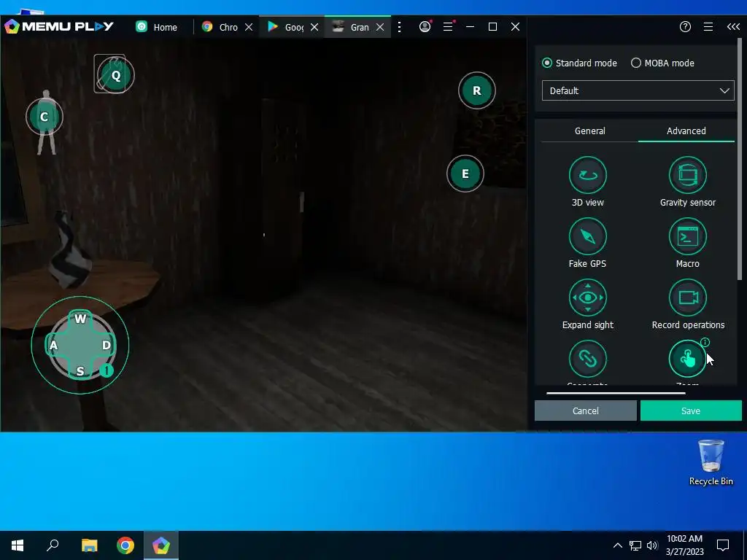Screen dimensions: 747x560
Task: Open the MEmu account profile icon
Action: [425, 27]
